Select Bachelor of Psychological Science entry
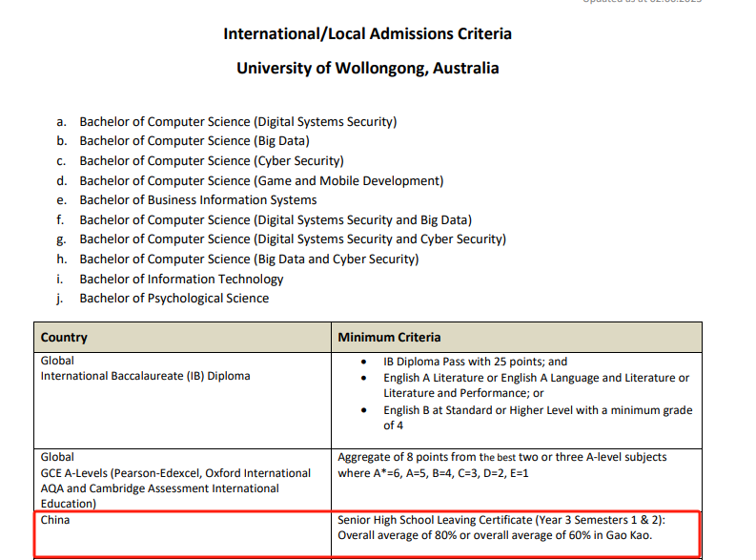756x560 pixels. click(174, 298)
